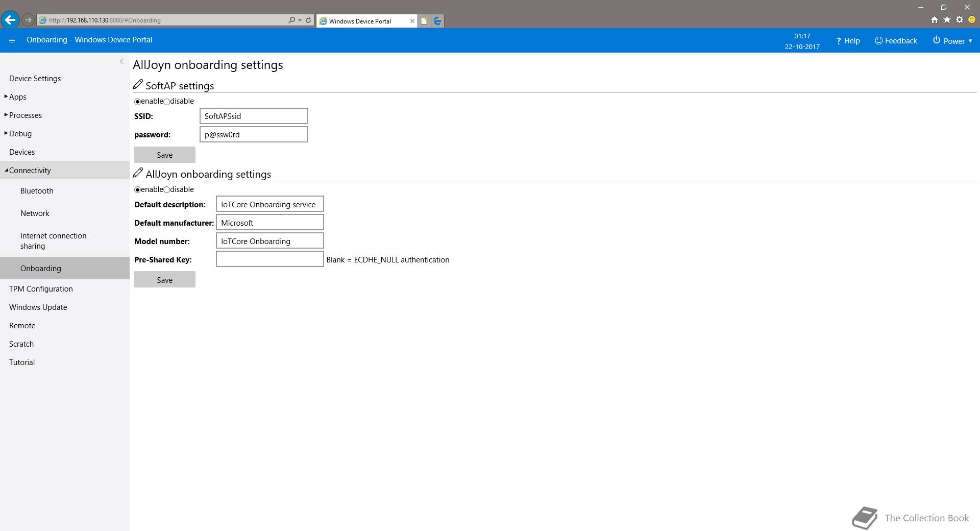Open Windows Update page
This screenshot has height=531, width=980.
[x=38, y=307]
